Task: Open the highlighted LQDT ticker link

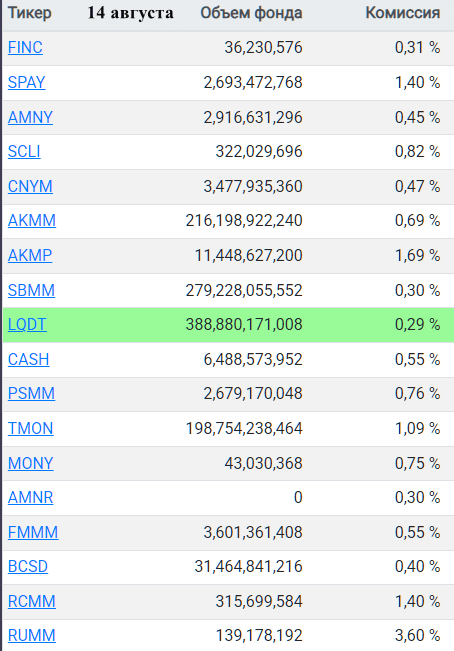Action: click(27, 324)
